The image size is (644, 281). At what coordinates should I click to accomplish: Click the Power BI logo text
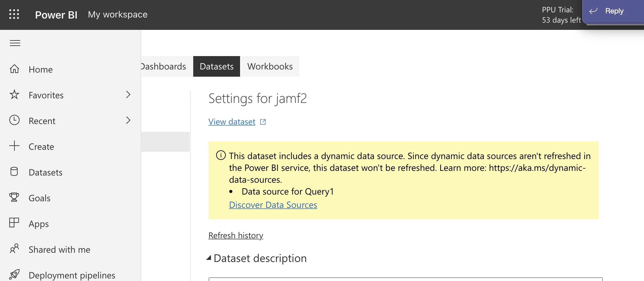tap(56, 15)
